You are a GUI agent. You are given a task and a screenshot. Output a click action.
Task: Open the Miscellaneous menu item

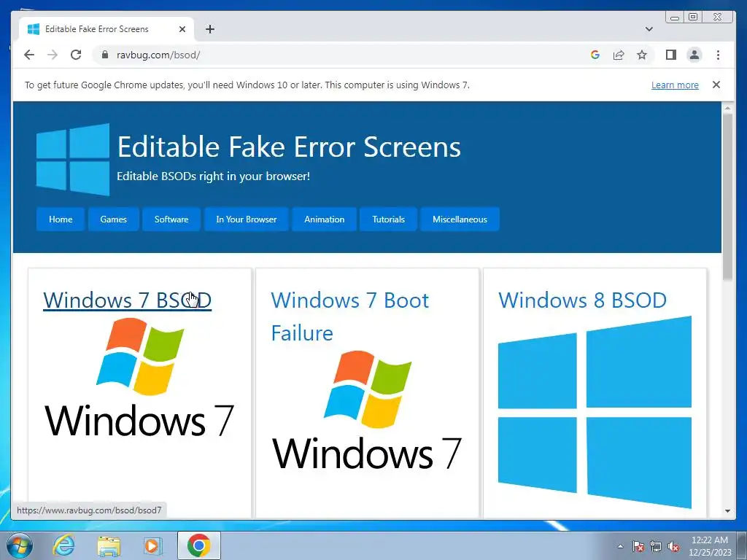(460, 219)
